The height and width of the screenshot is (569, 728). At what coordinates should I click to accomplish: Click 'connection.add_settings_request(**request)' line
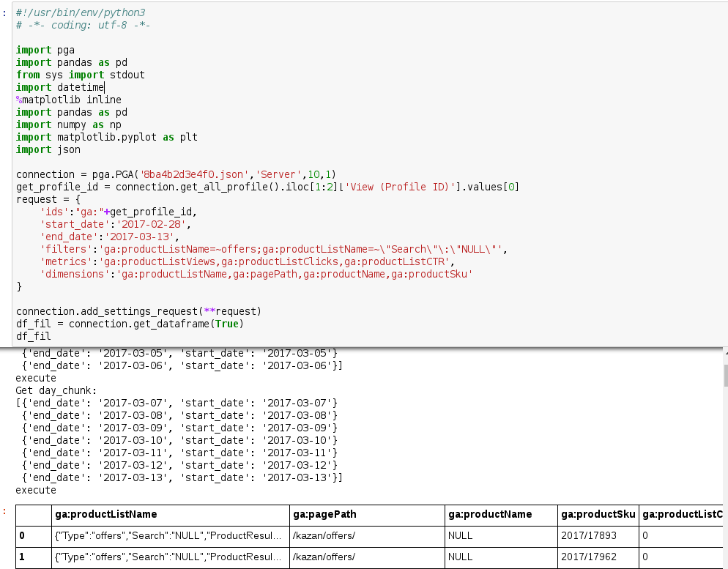pyautogui.click(x=139, y=311)
